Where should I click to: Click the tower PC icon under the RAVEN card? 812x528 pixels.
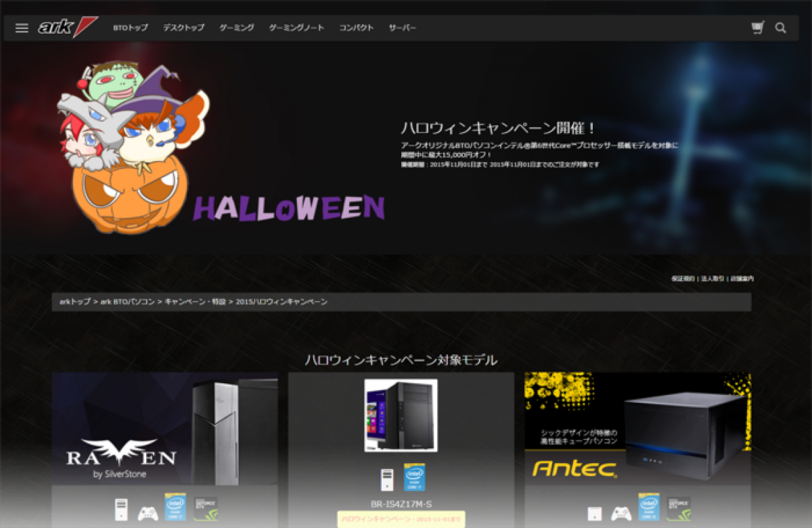[x=121, y=509]
